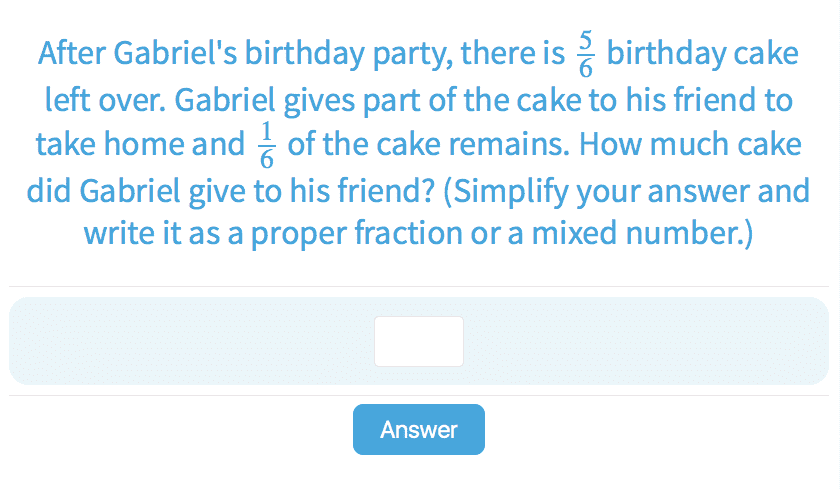The height and width of the screenshot is (501, 840).
Task: Click the word "Gabriel's" in the first line
Action: (174, 54)
